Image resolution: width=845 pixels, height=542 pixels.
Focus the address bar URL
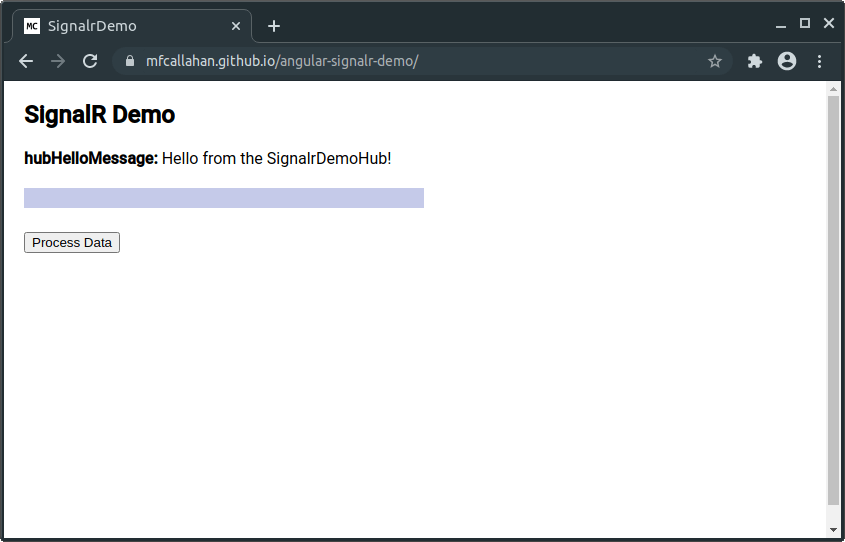(x=400, y=61)
